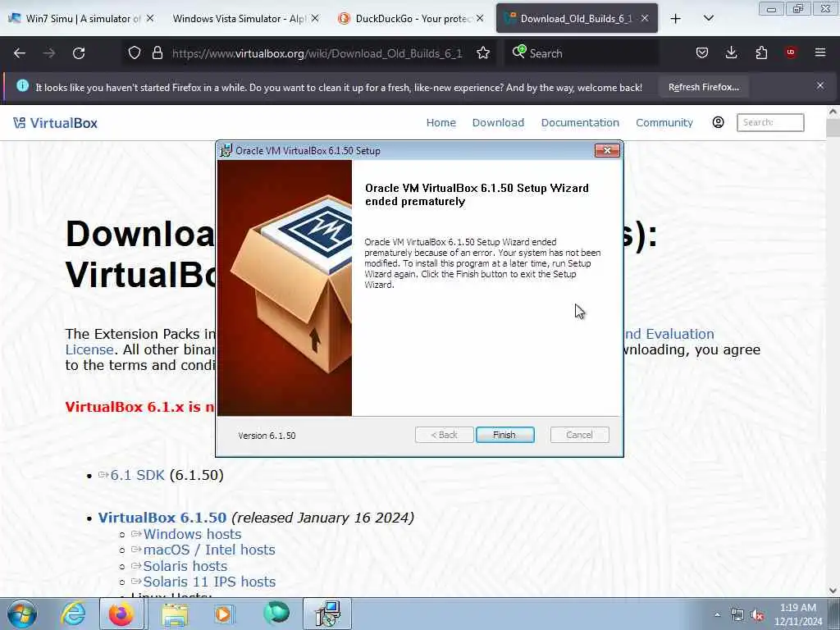The height and width of the screenshot is (630, 840).
Task: Launch Internet Explorer from taskbar
Action: point(73,614)
